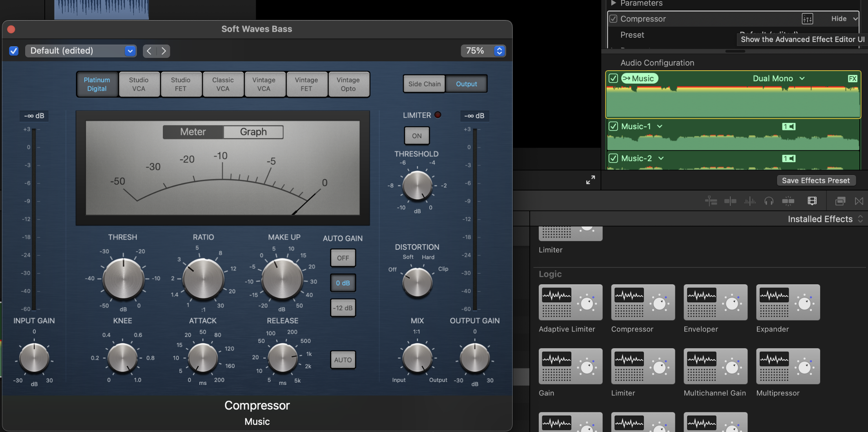868x432 pixels.
Task: Turn the limiter ON button
Action: pyautogui.click(x=416, y=136)
